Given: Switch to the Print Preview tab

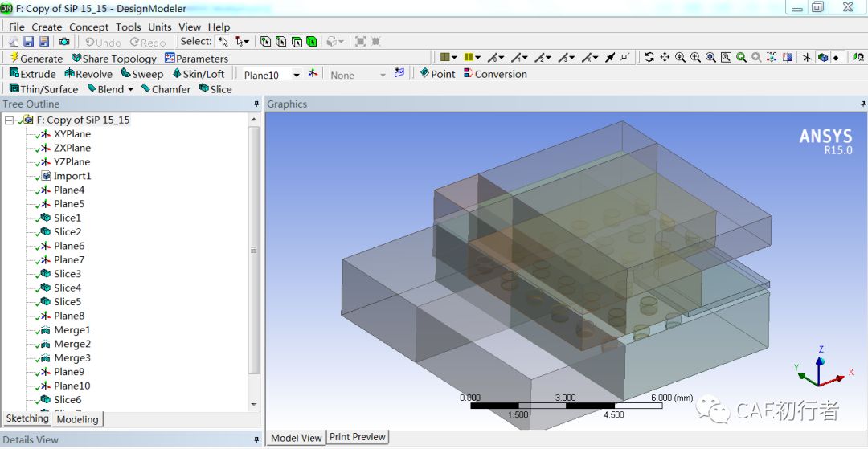Looking at the screenshot, I should pos(357,437).
